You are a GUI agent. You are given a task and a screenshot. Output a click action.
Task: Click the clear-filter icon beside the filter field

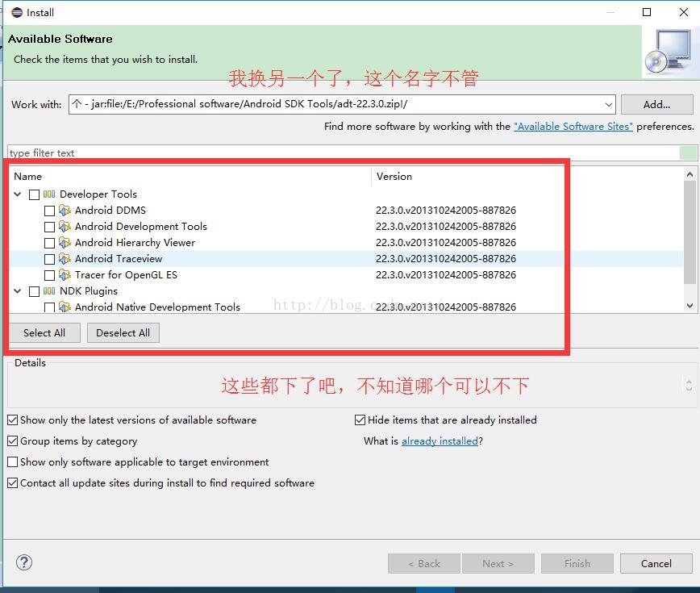tap(688, 152)
